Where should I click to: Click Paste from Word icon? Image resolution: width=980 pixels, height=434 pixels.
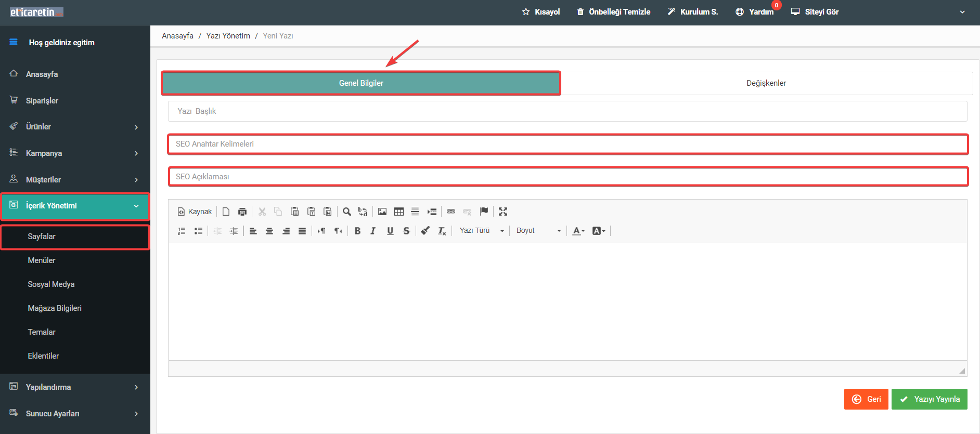point(327,212)
